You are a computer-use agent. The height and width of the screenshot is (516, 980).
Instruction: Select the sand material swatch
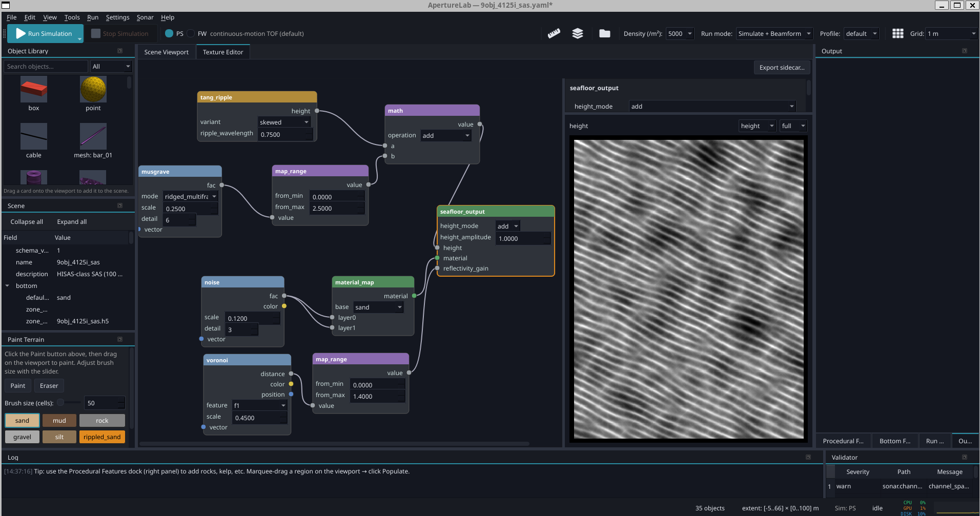click(x=22, y=421)
